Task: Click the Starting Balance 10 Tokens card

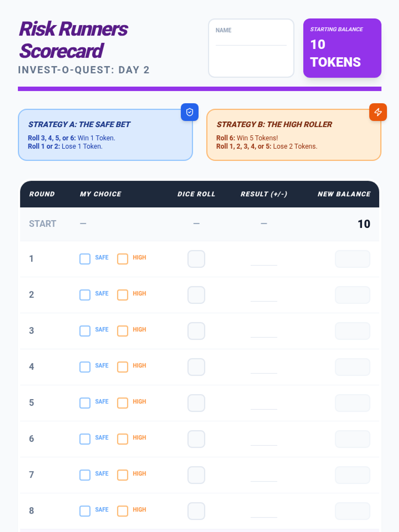Action: [342, 48]
